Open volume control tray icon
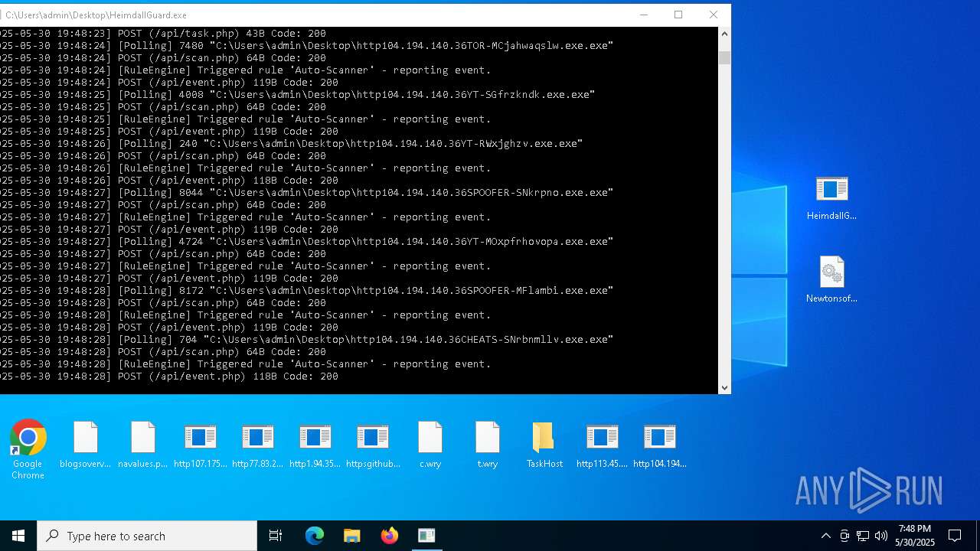 [x=881, y=536]
